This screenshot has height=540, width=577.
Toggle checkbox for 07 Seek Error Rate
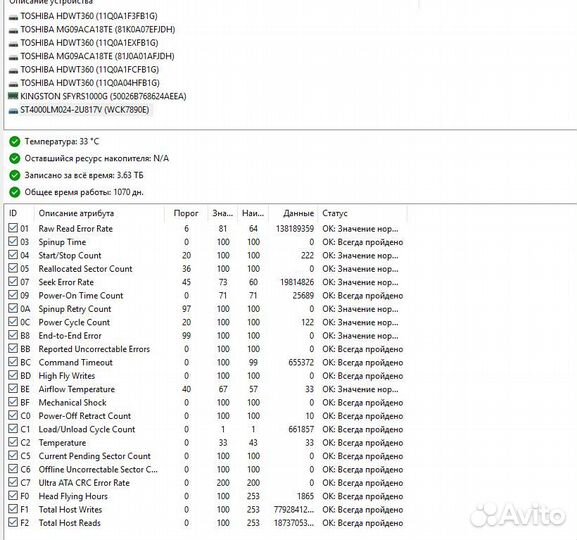click(13, 282)
